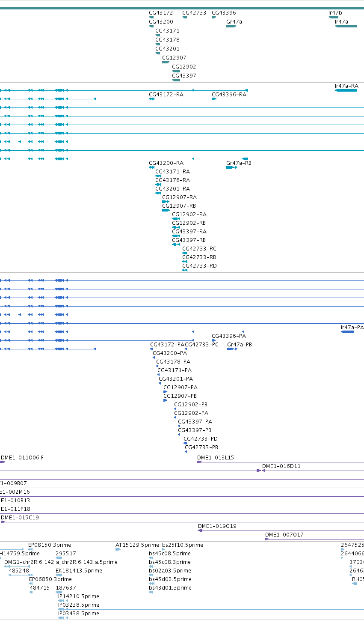
Task: Open the CG43397-RA transcript label
Action: (189, 232)
